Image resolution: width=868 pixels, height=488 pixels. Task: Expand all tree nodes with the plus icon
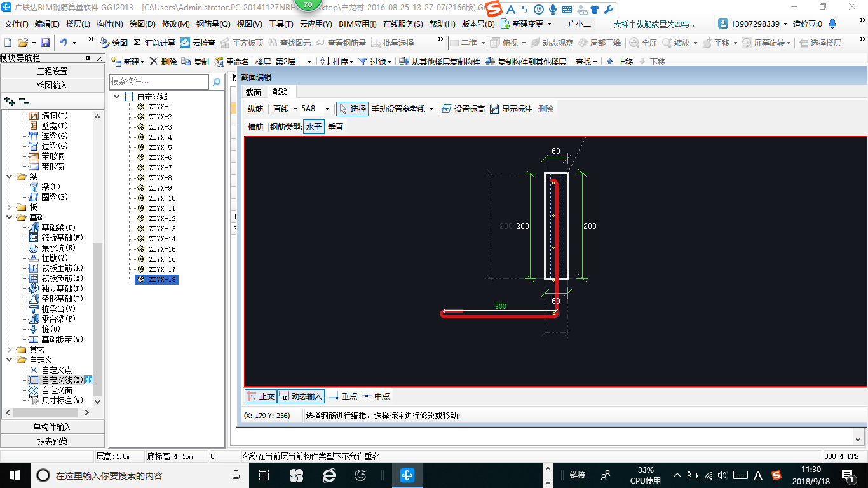(x=9, y=101)
